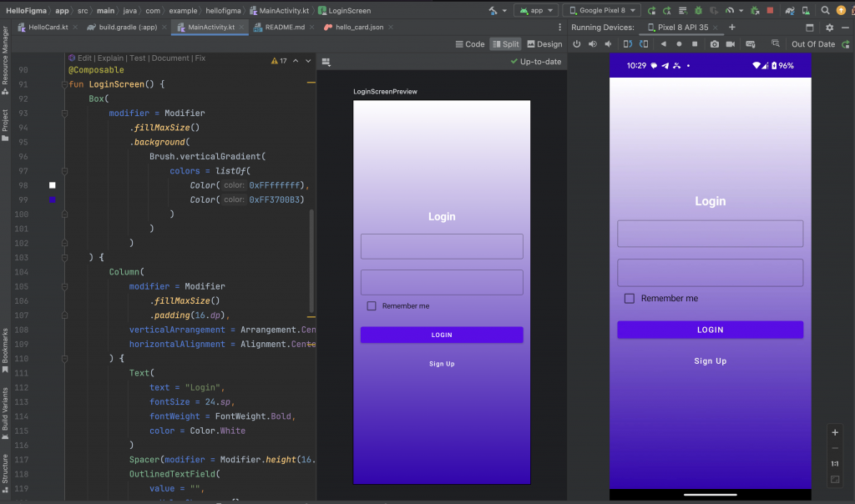855x504 pixels.
Task: Click the first input field in the preview
Action: tap(442, 246)
